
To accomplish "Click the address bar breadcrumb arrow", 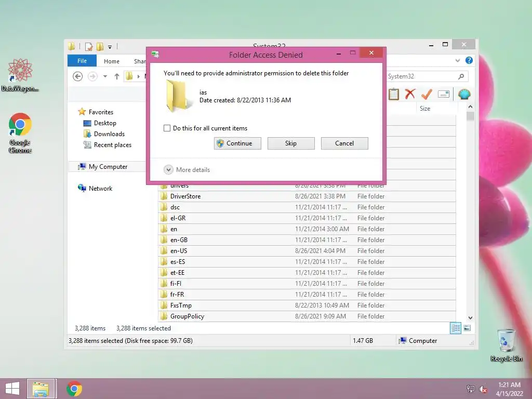I will (138, 77).
